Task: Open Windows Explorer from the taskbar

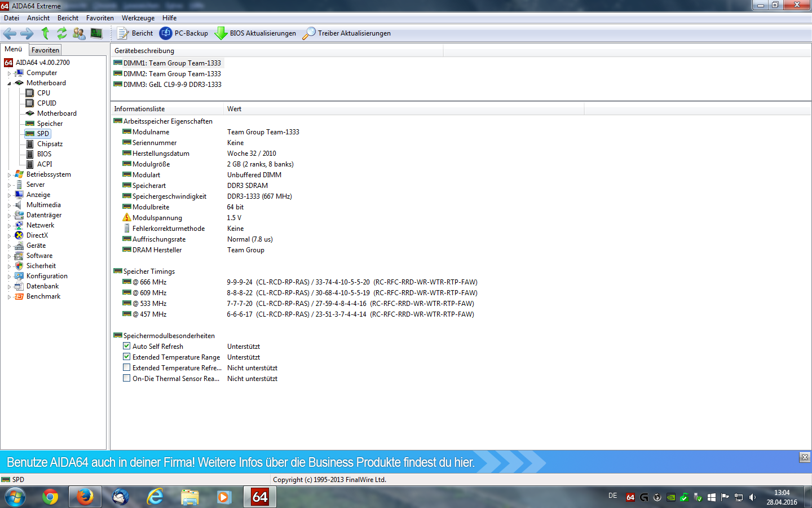Action: click(190, 497)
